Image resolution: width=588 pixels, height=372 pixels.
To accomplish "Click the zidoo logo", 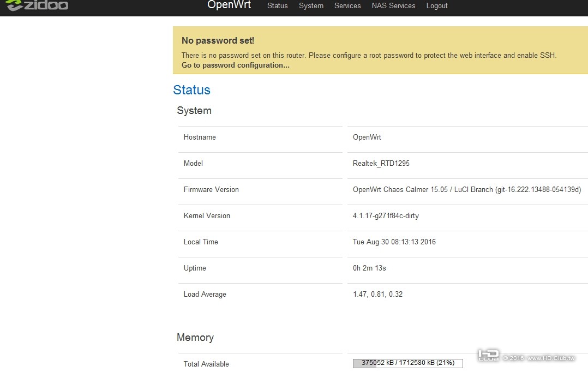I will pyautogui.click(x=37, y=5).
